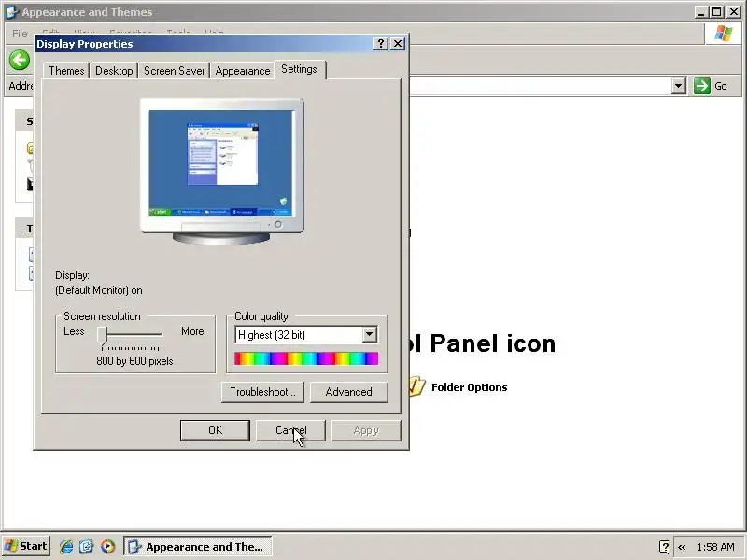
Task: Click the greyed-out Apply button
Action: point(366,430)
